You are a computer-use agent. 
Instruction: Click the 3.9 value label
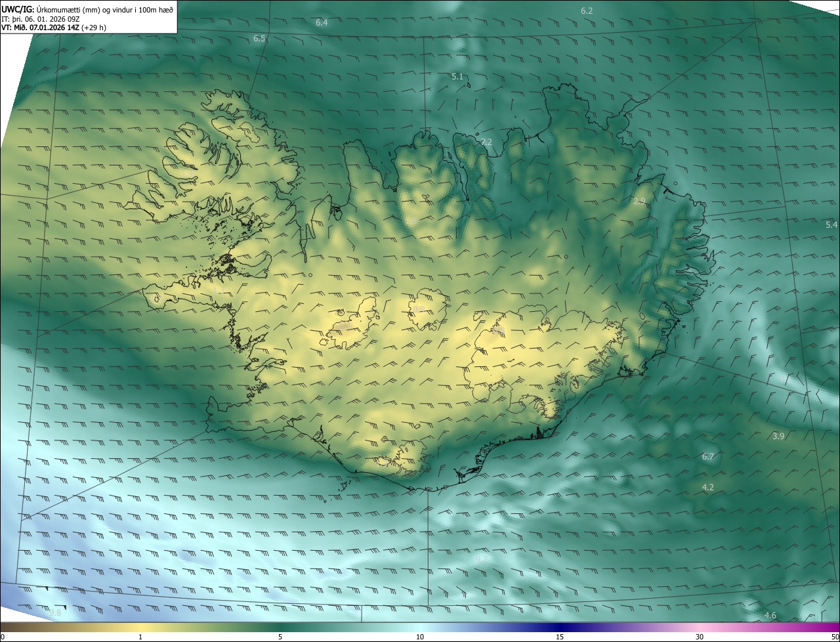(x=778, y=436)
